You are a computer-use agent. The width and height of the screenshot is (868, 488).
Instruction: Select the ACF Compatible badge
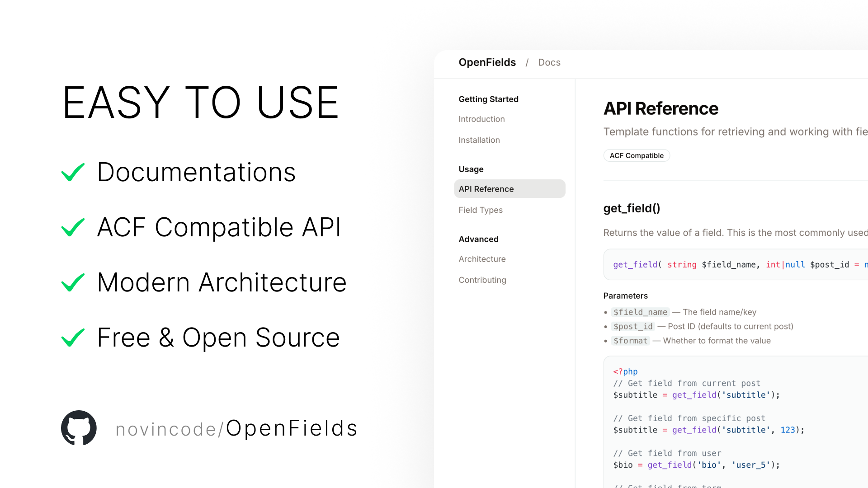[637, 155]
